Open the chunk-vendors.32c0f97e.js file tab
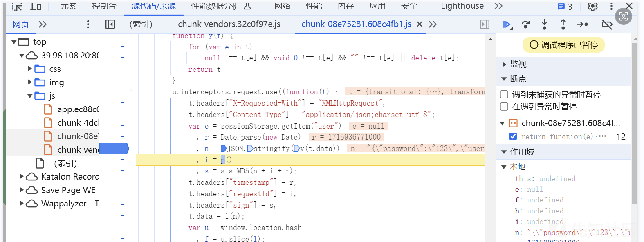644x242 pixels. tap(229, 24)
